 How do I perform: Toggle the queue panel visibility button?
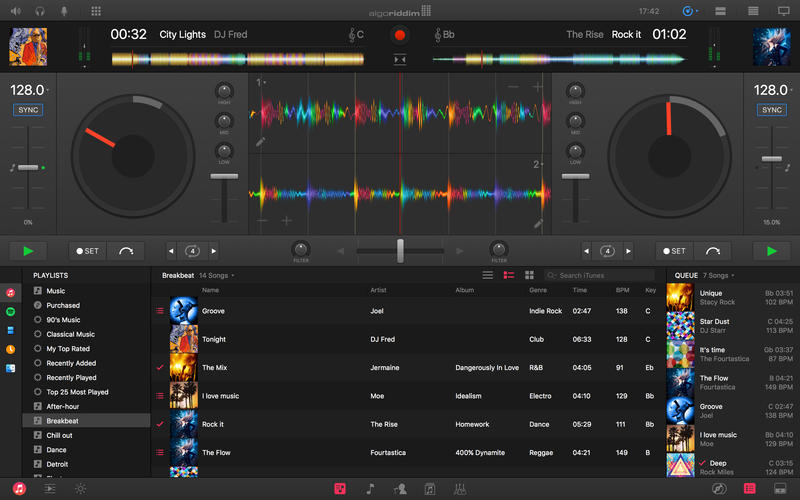point(748,489)
